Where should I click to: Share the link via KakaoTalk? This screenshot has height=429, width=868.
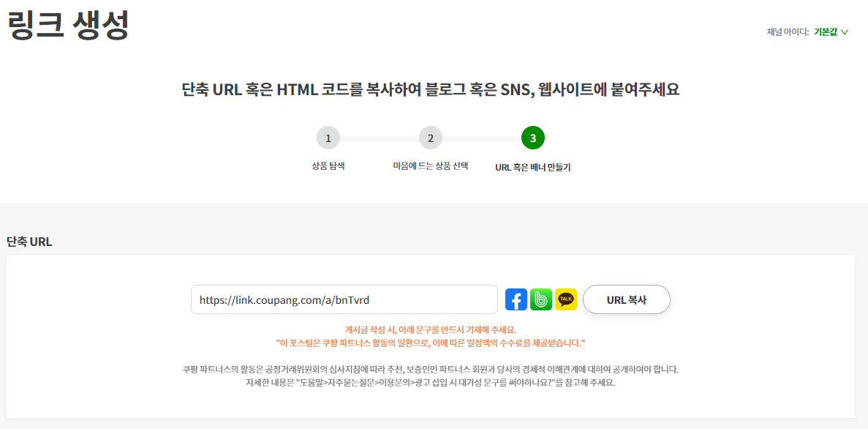click(x=566, y=299)
